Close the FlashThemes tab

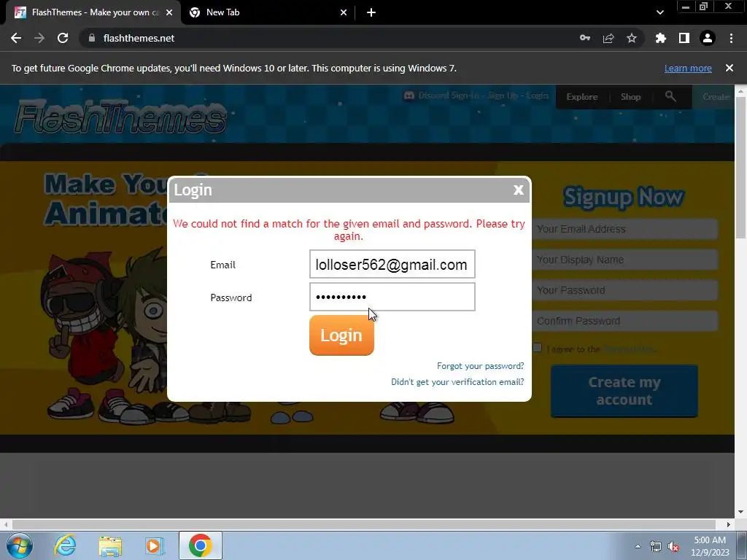(169, 12)
